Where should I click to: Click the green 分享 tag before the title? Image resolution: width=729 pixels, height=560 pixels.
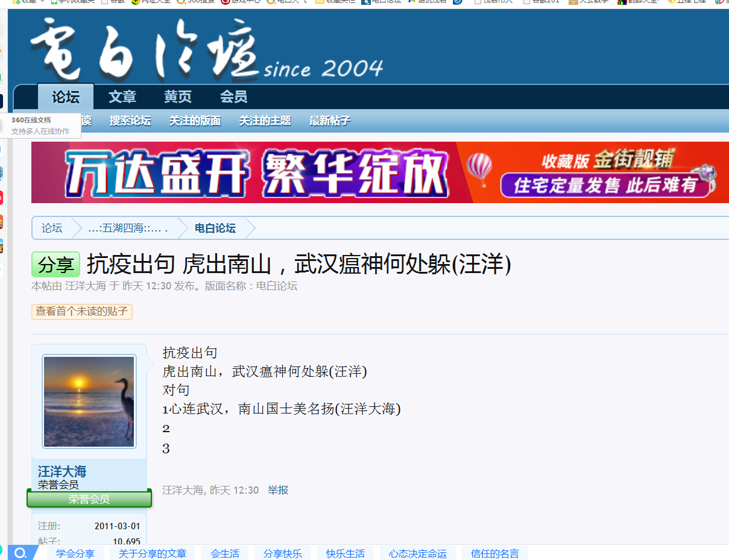55,265
